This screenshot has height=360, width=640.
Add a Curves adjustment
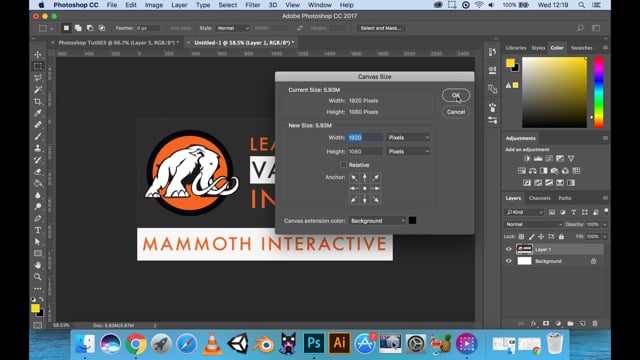pyautogui.click(x=549, y=158)
